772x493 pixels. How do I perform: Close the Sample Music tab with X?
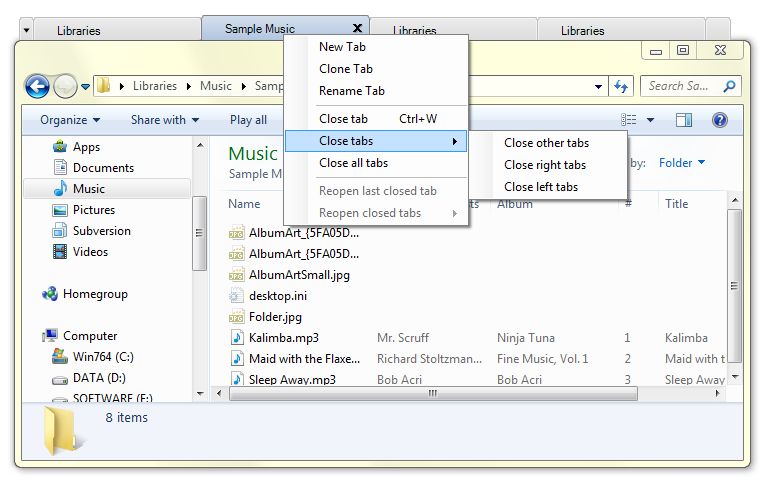(358, 29)
